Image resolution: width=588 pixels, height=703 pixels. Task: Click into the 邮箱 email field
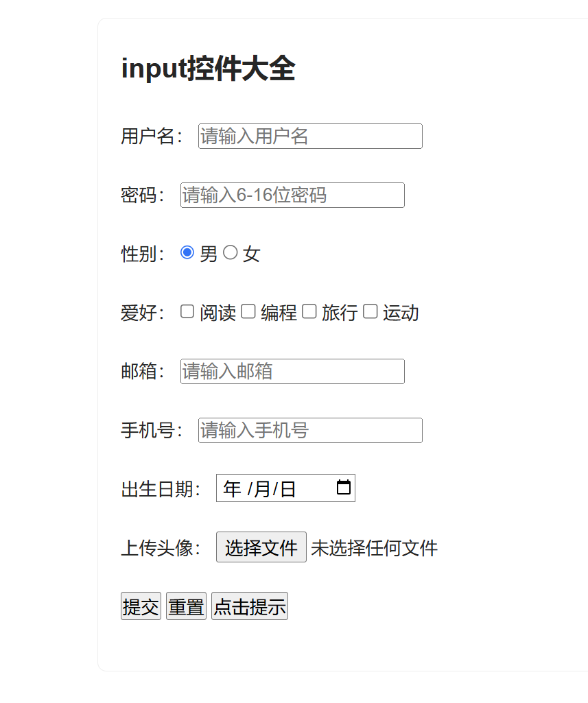(x=292, y=371)
